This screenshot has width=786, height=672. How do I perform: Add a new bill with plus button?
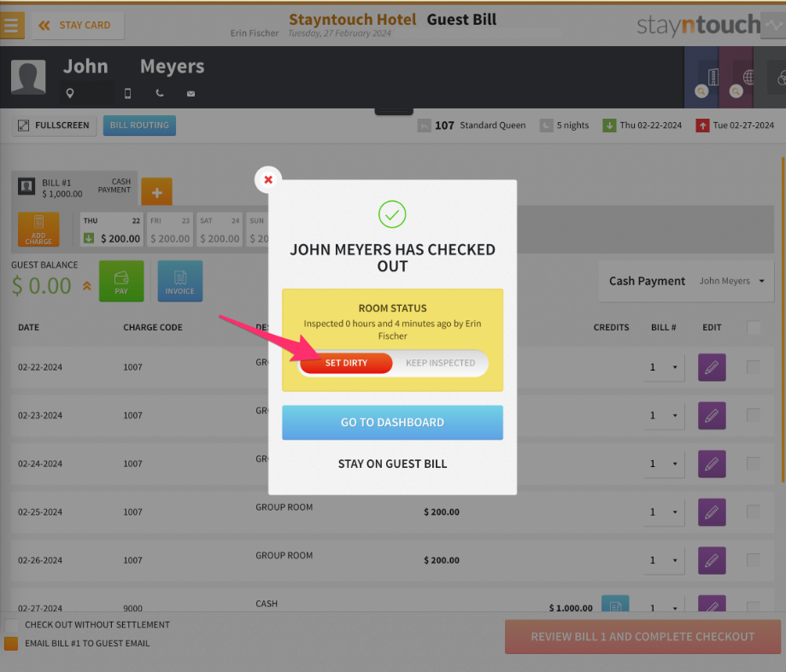pyautogui.click(x=156, y=192)
